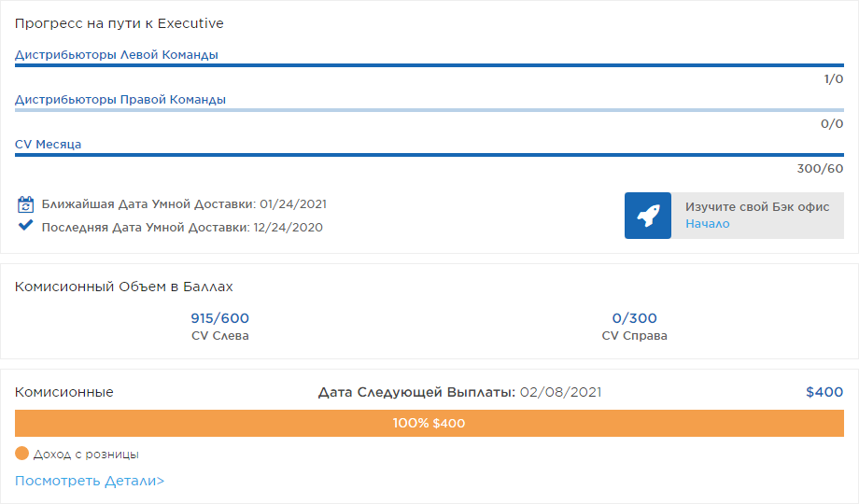Image resolution: width=859 pixels, height=504 pixels.
Task: Open Посмотреть Детали link
Action: 90,481
